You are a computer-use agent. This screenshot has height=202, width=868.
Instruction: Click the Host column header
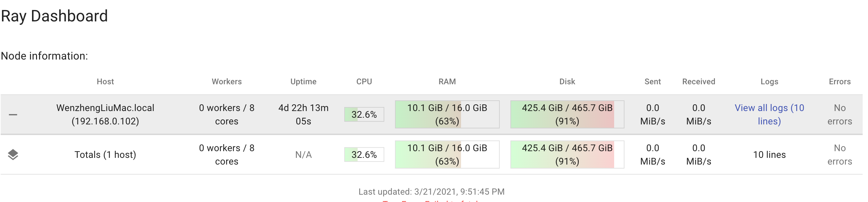point(105,82)
